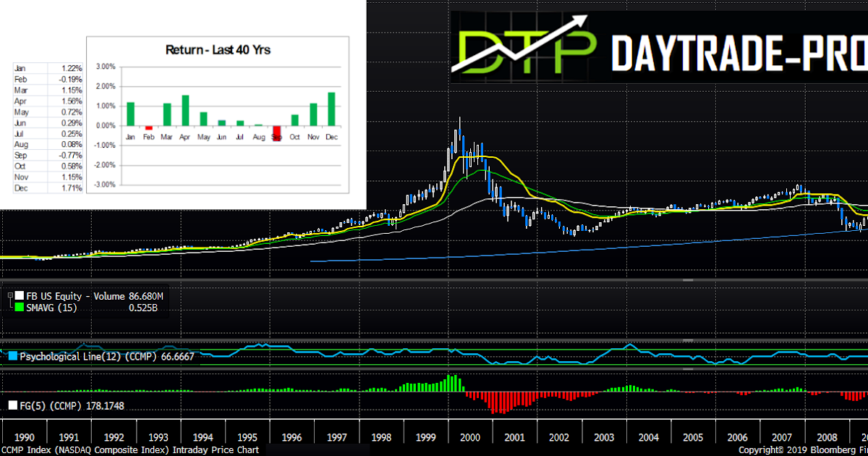The height and width of the screenshot is (456, 868).
Task: Click the white FG(5) legend square
Action: (11, 405)
